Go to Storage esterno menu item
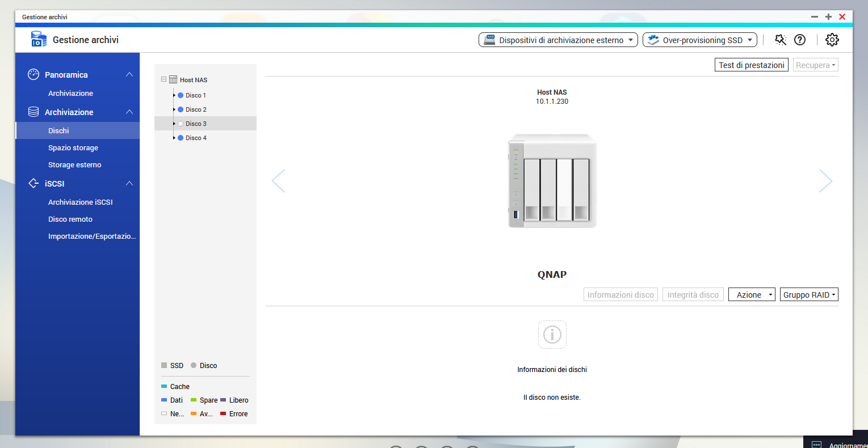Viewport: 868px width, 448px height. [75, 164]
